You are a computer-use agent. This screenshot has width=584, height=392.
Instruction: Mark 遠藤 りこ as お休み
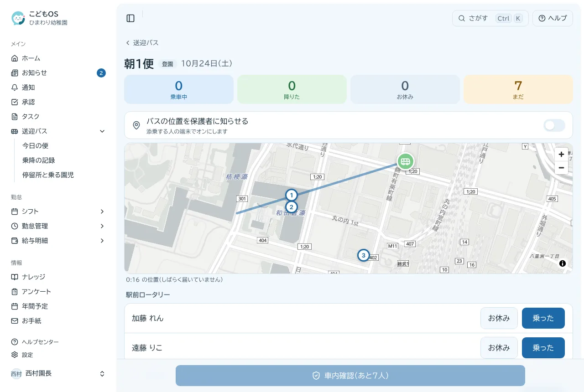[x=499, y=348]
